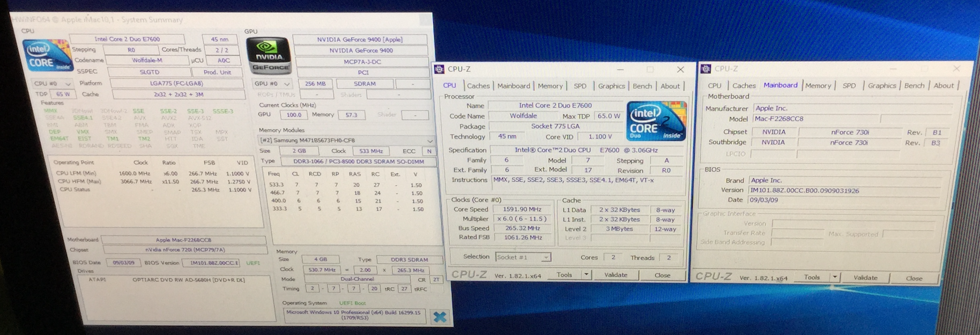This screenshot has height=335, width=980.
Task: Open Caches tab in right CPU-Z window
Action: [x=744, y=86]
